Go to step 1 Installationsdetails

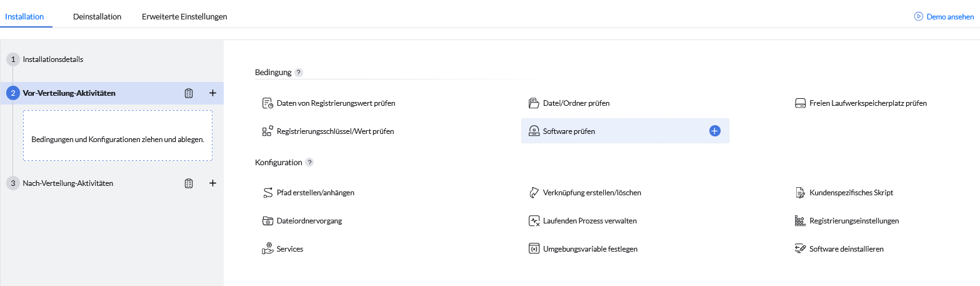(x=52, y=59)
